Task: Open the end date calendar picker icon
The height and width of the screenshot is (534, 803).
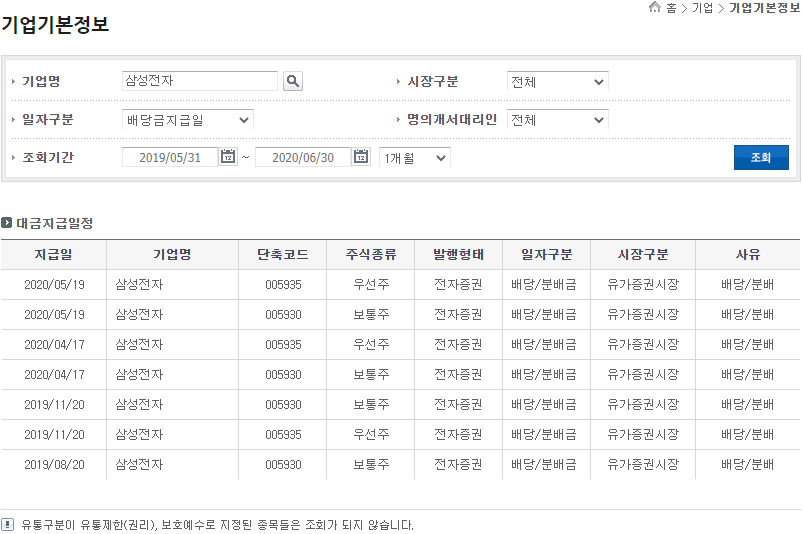Action: [x=361, y=157]
